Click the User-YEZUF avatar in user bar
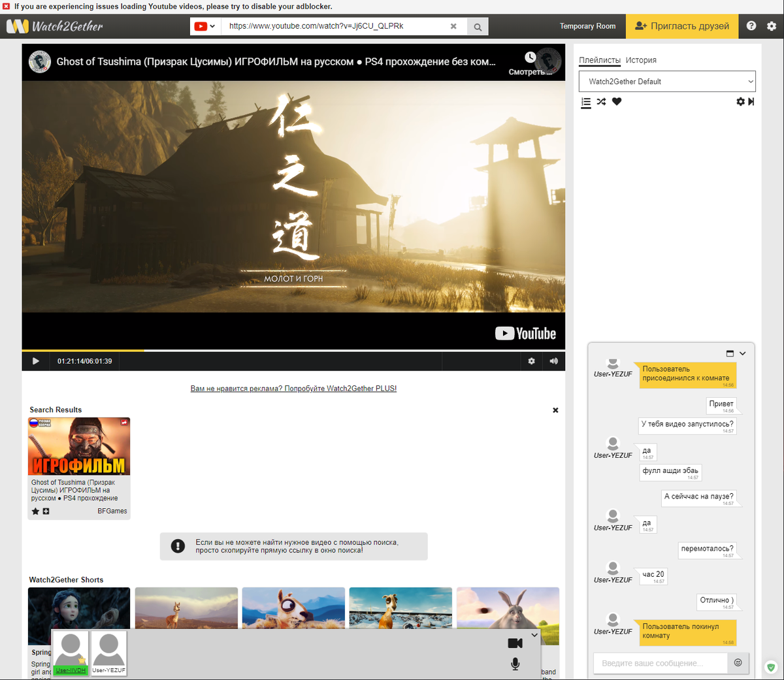 [108, 653]
